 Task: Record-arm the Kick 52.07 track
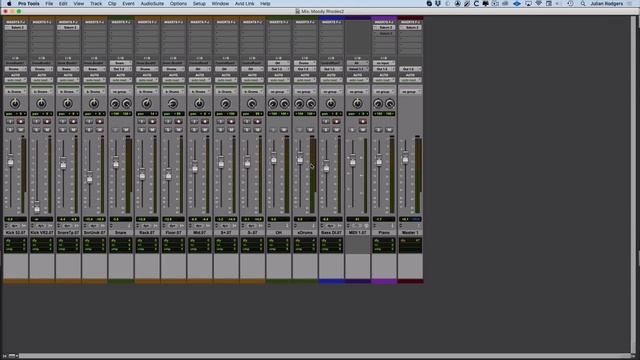(x=20, y=122)
